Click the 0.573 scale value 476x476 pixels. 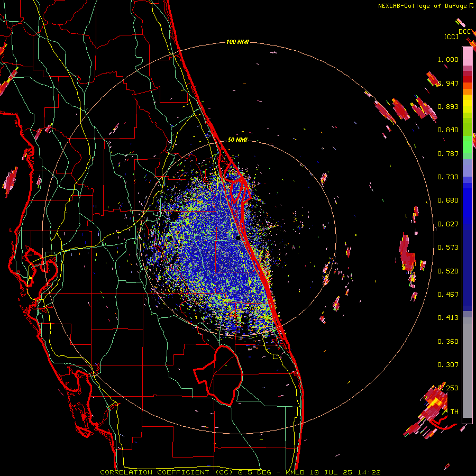[x=448, y=248]
